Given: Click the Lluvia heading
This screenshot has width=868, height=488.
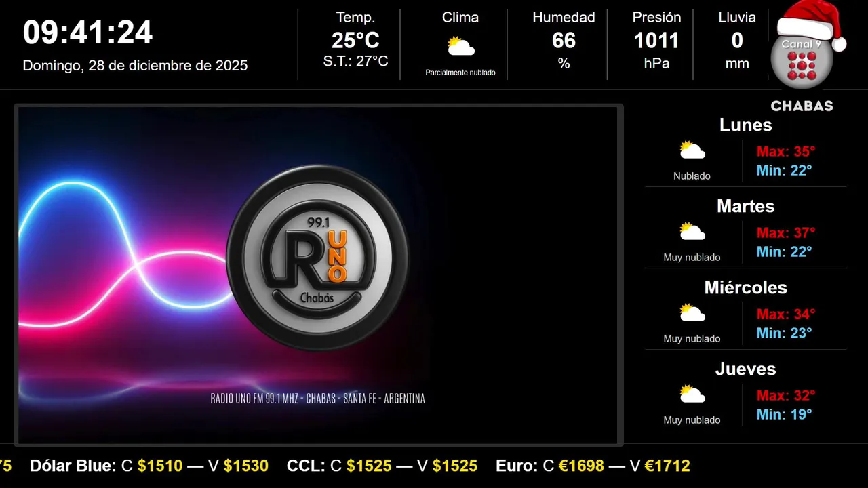Looking at the screenshot, I should [x=737, y=18].
